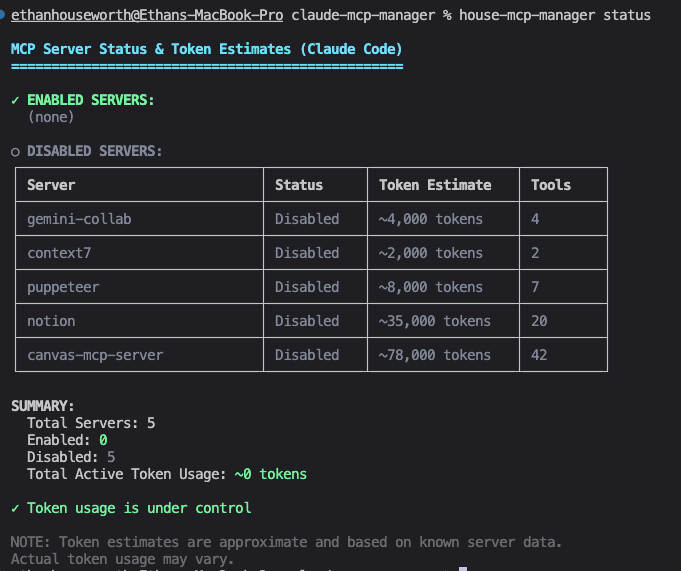Click the tools count '2' for context7
The height and width of the screenshot is (571, 681).
[x=535, y=253]
